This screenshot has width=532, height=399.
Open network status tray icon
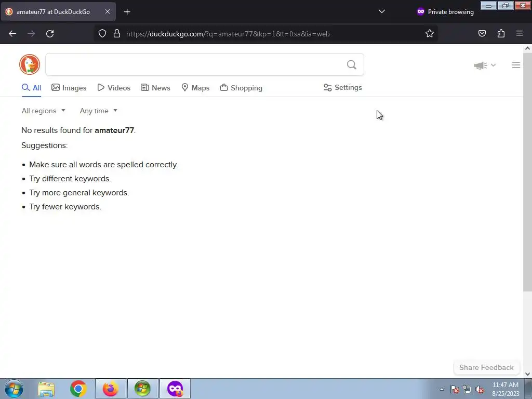coord(467,390)
